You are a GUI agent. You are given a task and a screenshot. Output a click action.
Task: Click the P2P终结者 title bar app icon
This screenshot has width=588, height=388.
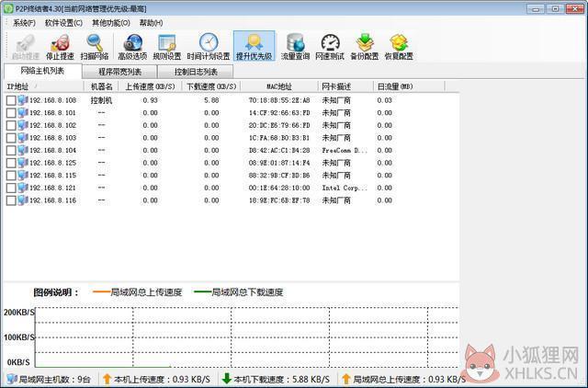click(8, 8)
